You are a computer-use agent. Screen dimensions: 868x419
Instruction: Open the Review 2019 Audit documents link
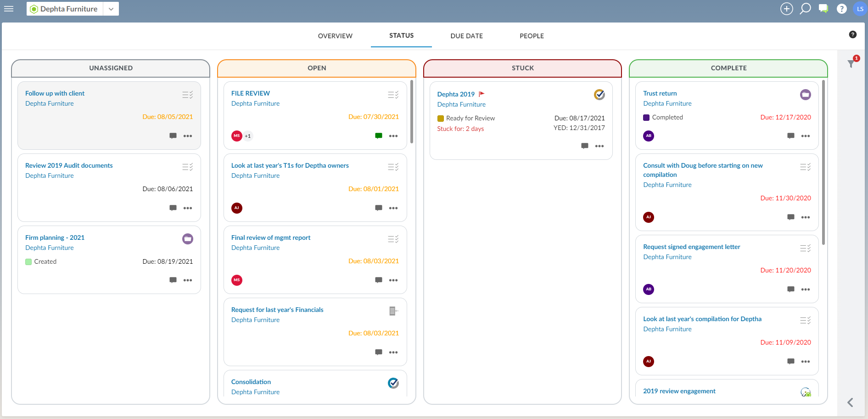(69, 165)
